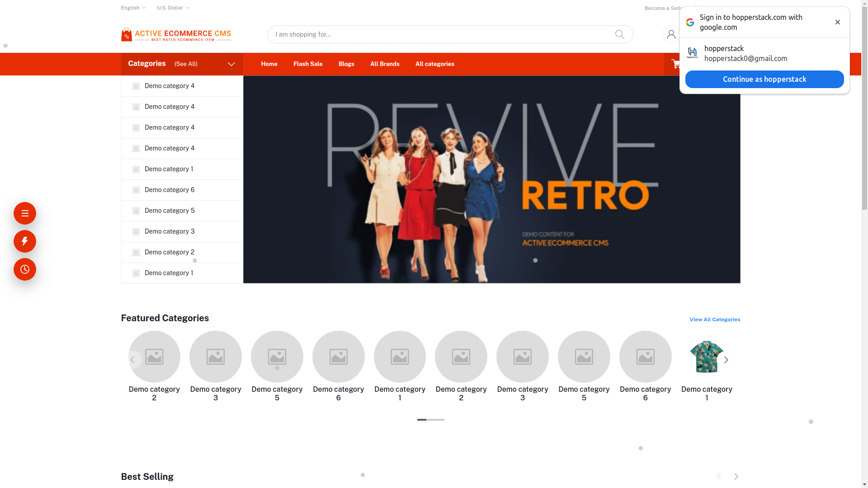Open the View All Categories link
Image resolution: width=868 pixels, height=488 pixels.
(714, 319)
